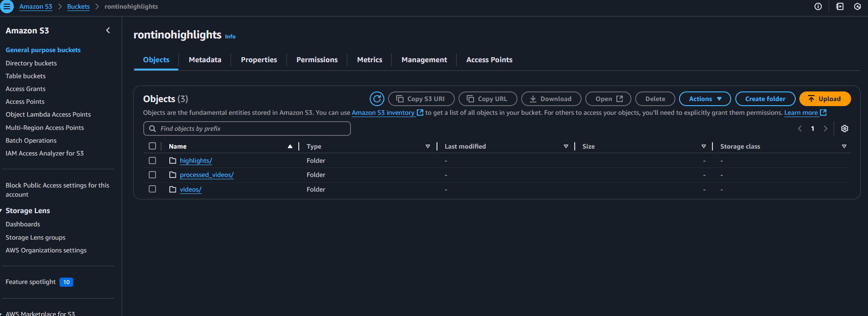Click the Upload button

point(825,99)
